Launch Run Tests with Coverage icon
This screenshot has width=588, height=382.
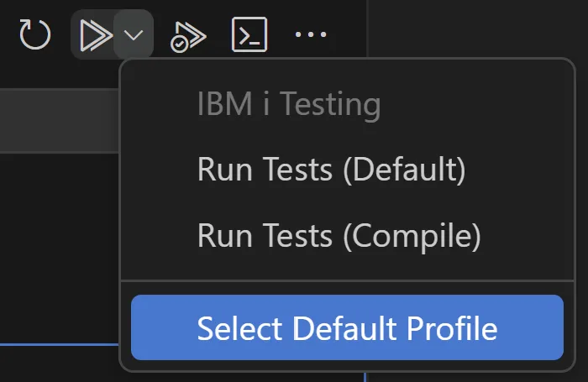click(188, 36)
